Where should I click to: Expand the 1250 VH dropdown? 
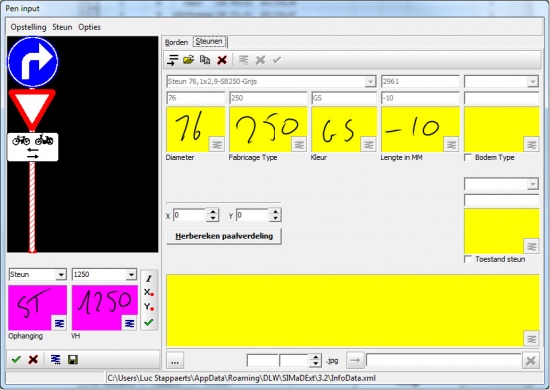coord(131,275)
